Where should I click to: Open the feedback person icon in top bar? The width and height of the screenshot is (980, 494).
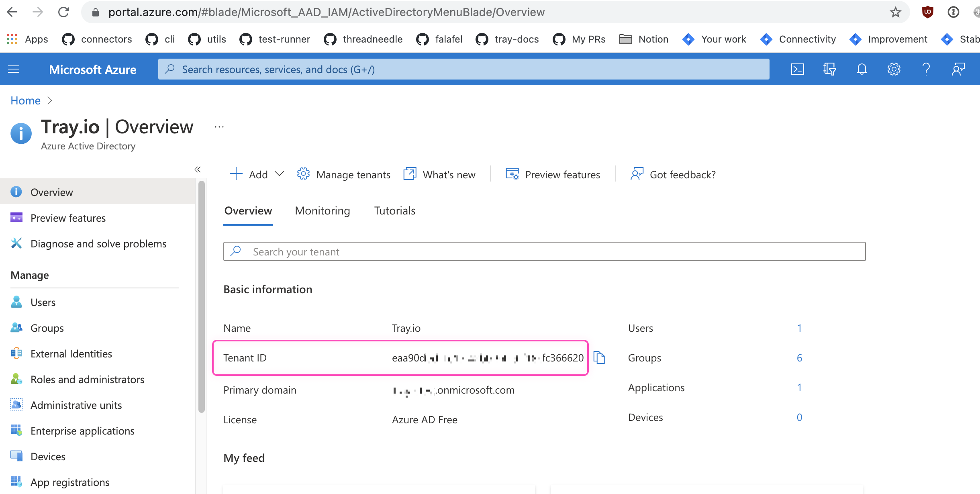958,69
